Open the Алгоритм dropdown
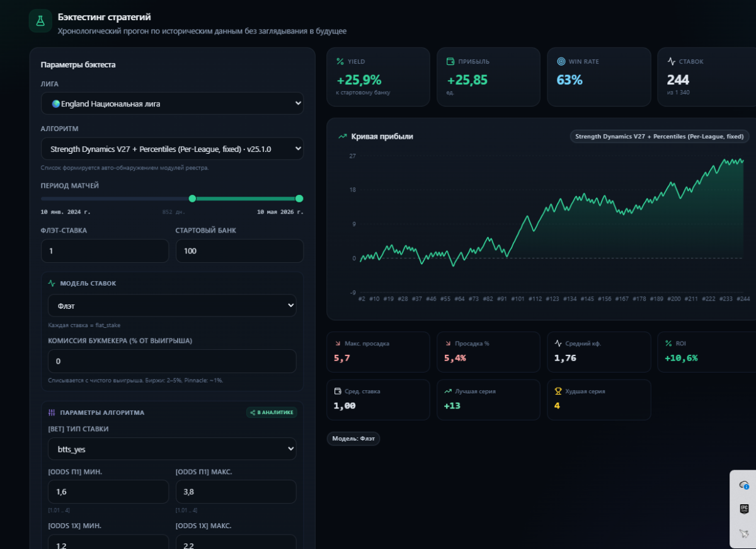This screenshot has height=549, width=756. coord(172,149)
